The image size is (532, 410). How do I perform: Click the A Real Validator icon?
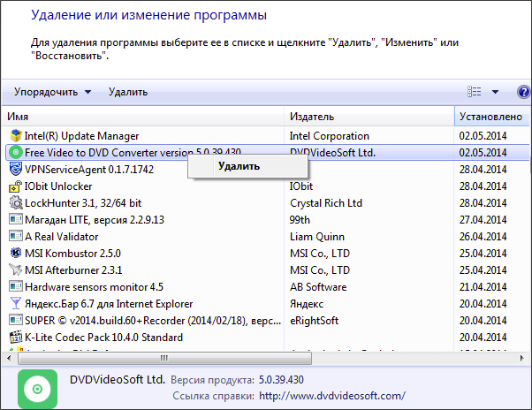pos(16,236)
